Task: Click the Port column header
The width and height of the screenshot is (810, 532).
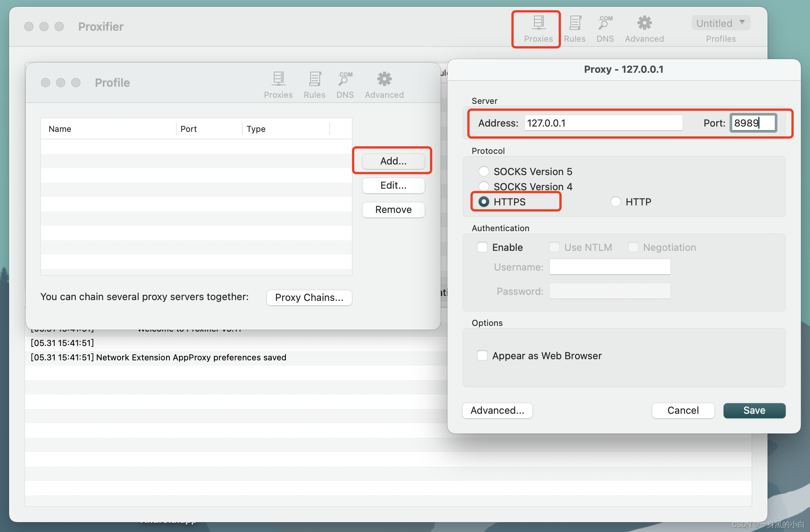Action: click(x=188, y=129)
